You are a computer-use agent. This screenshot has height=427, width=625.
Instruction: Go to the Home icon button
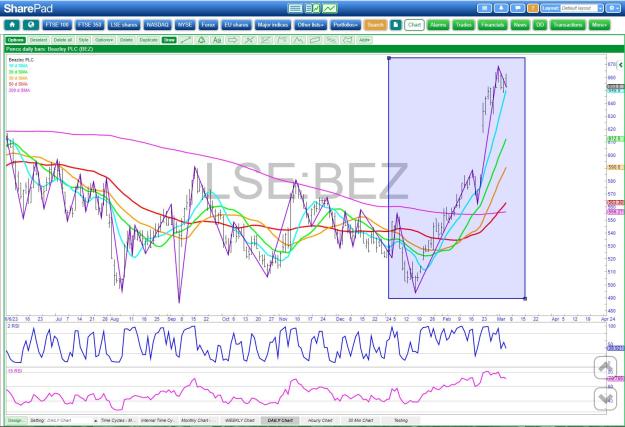12,25
